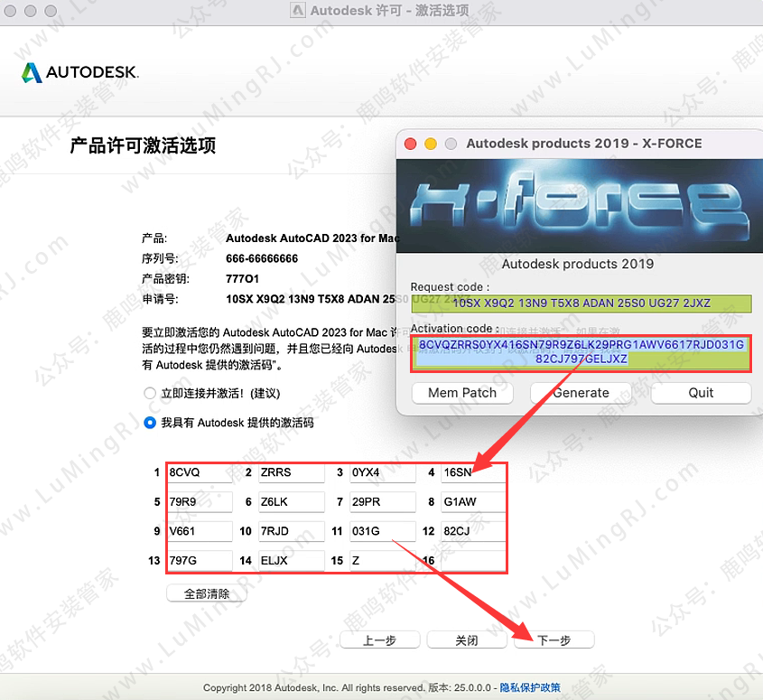This screenshot has height=700, width=763.
Task: Click activation field 14 containing ELJX
Action: pos(291,561)
